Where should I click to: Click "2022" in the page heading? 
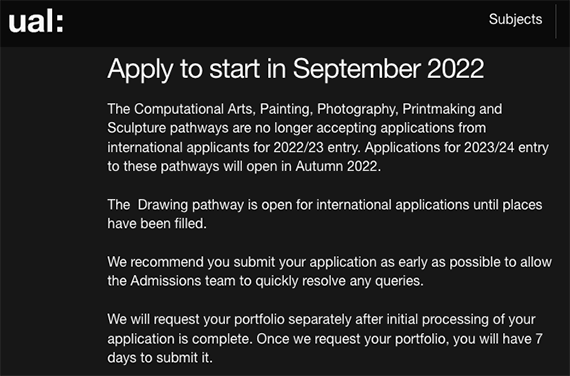pos(455,68)
